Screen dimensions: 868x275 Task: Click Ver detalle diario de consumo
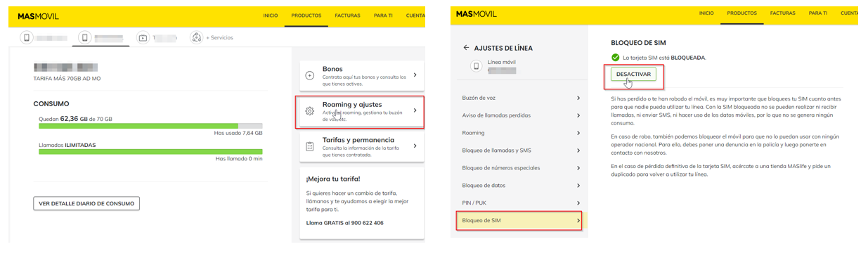pos(86,203)
